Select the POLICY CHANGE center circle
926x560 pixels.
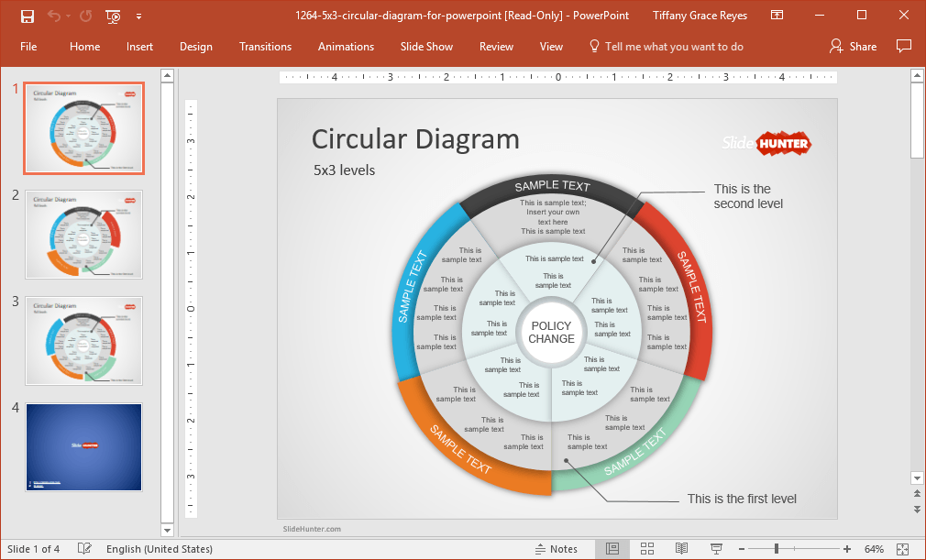(552, 332)
